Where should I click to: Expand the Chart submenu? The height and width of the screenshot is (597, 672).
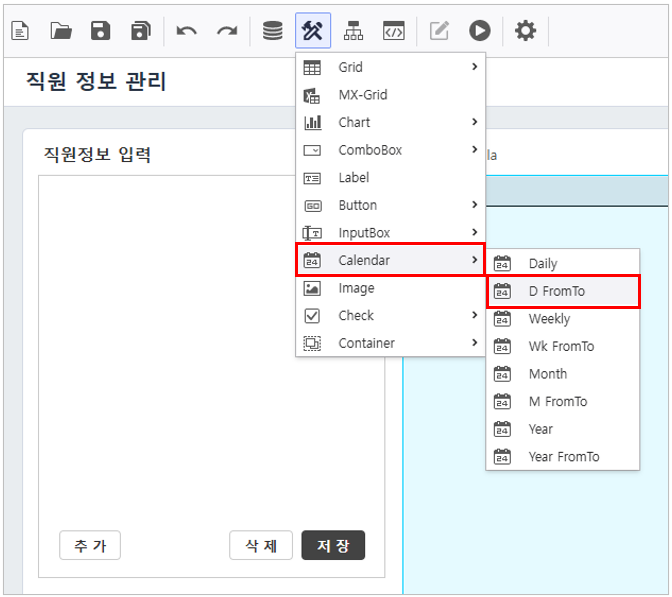[390, 122]
